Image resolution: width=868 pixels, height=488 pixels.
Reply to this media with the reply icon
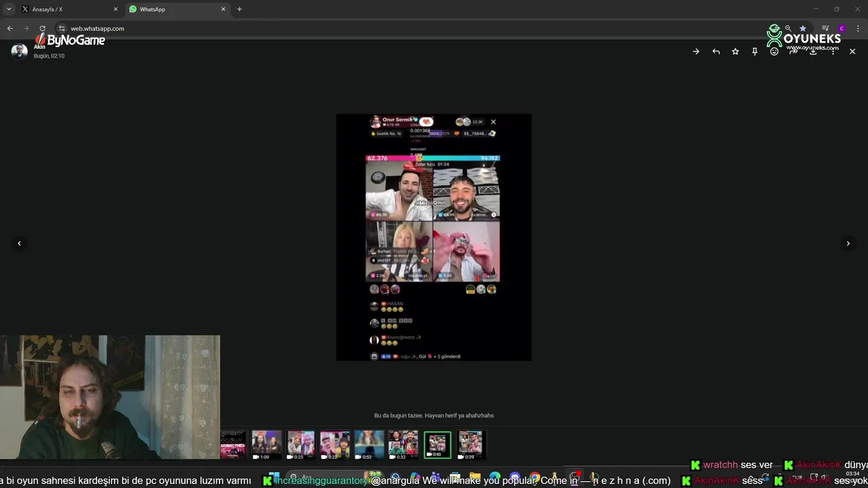point(715,52)
